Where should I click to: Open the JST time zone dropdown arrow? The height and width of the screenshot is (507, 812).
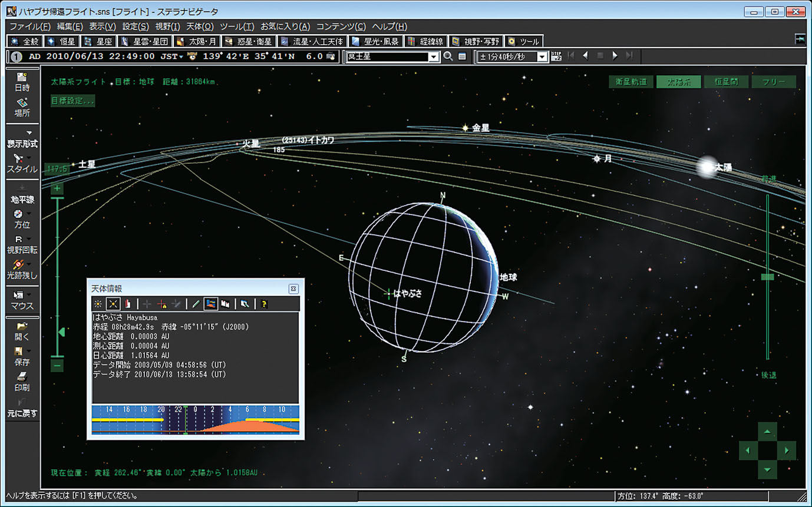(181, 57)
